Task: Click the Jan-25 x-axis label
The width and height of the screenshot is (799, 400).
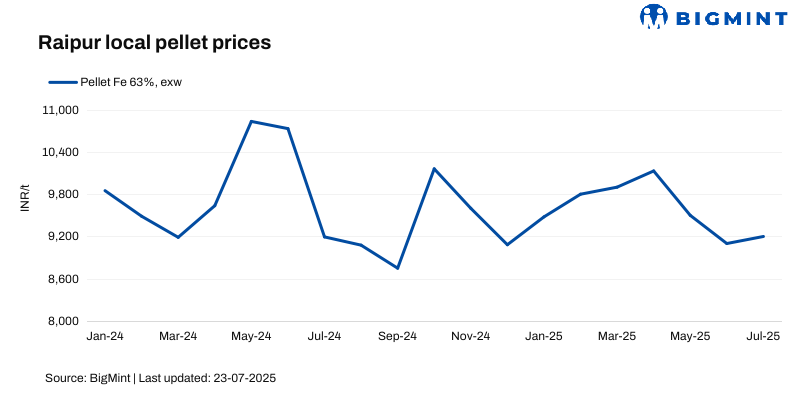Action: [x=544, y=337]
